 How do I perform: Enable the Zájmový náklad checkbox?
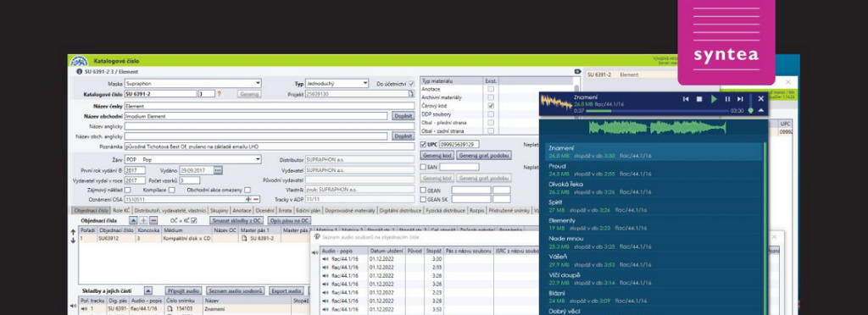128,191
